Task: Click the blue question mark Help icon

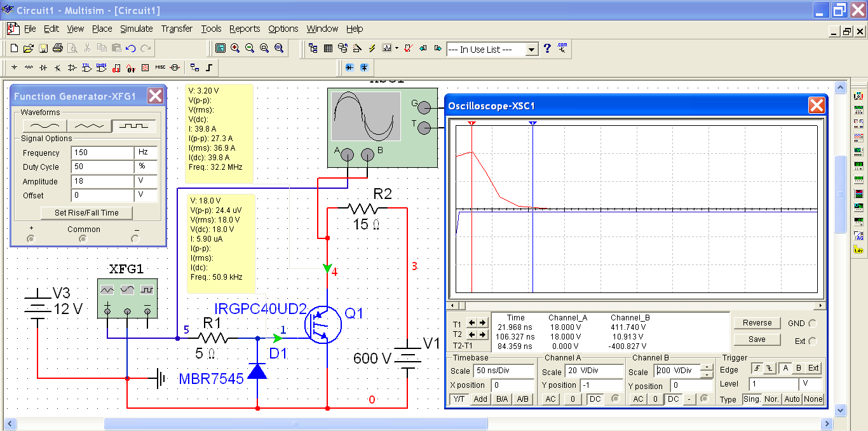Action: [547, 48]
